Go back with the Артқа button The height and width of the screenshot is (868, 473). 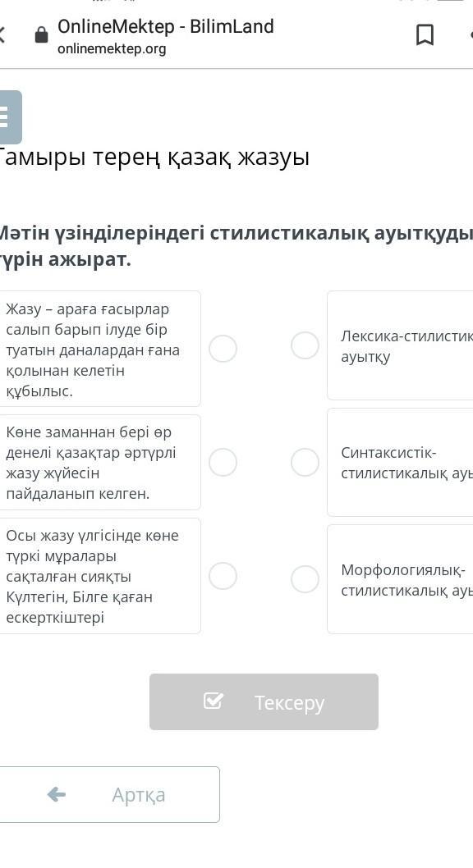click(x=110, y=794)
